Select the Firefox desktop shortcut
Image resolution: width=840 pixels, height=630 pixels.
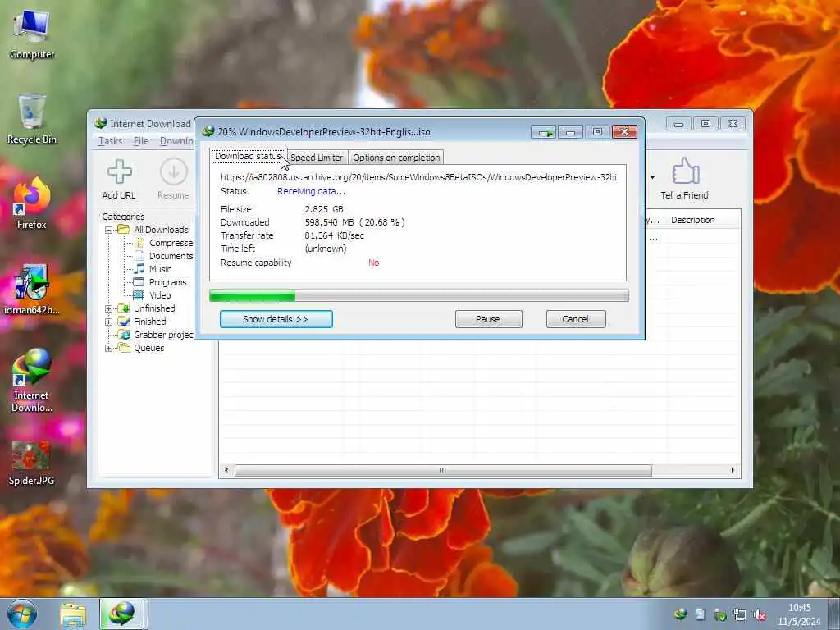(32, 203)
